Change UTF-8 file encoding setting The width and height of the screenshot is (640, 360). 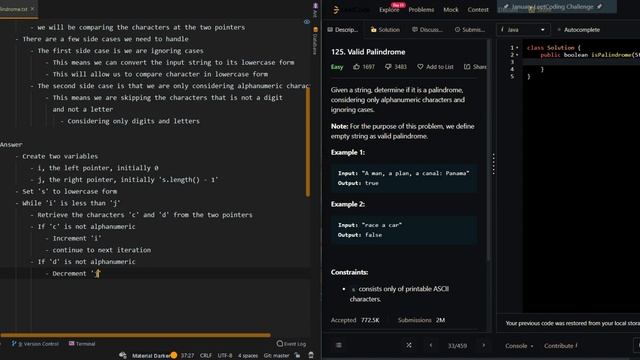(x=225, y=356)
